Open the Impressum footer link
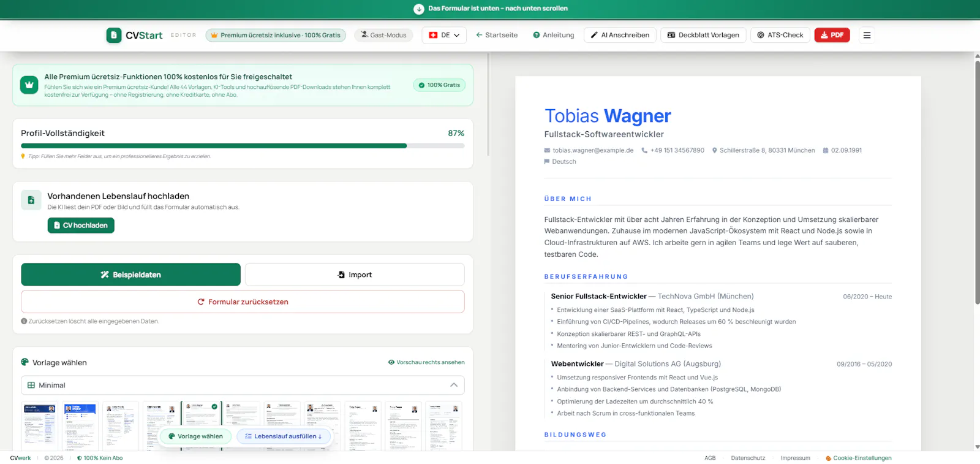This screenshot has width=980, height=464. pos(795,458)
